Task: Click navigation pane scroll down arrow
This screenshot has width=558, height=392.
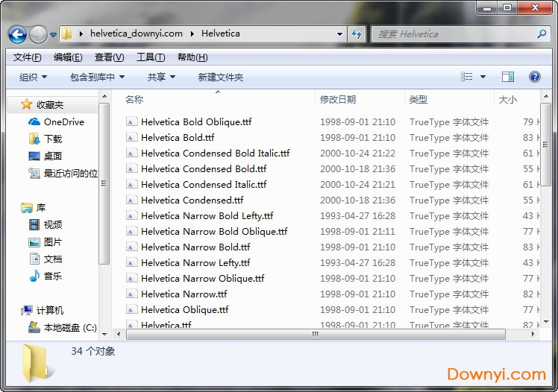Action: point(104,334)
